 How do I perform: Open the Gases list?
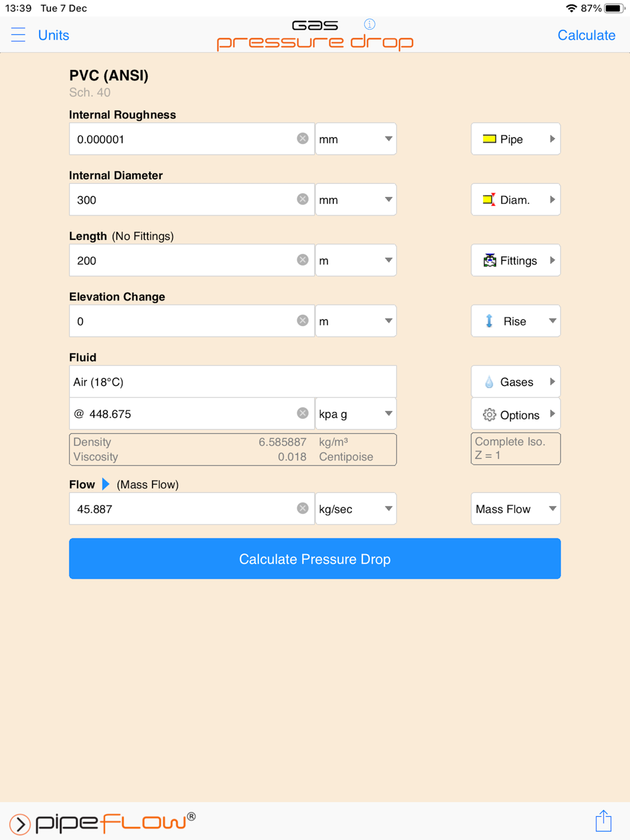[516, 382]
